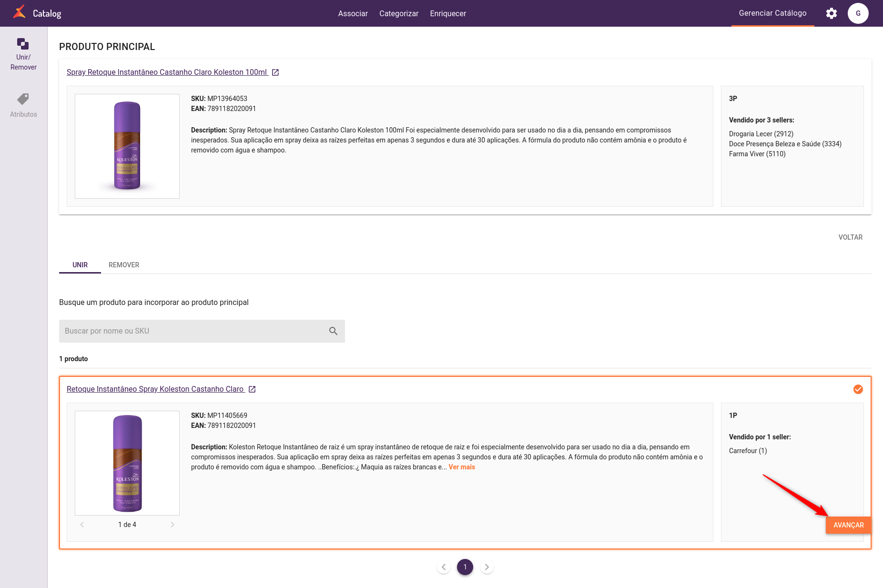Click the '1 de 4' image counter
Screen dimensions: 883x588
point(127,525)
